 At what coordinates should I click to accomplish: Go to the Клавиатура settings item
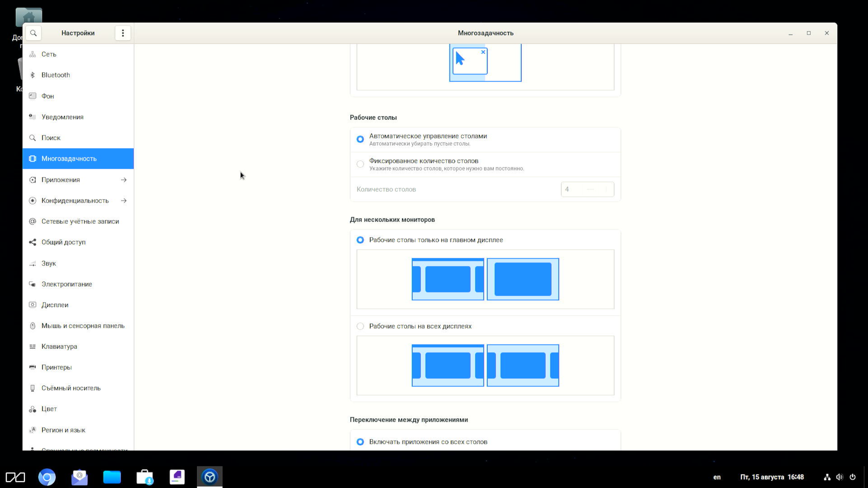point(59,347)
